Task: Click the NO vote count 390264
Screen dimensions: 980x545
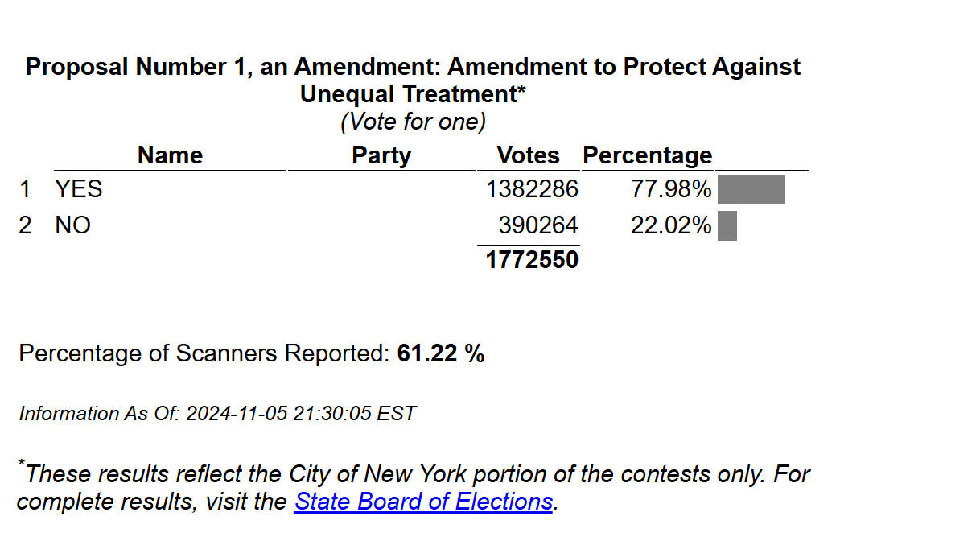Action: click(538, 225)
